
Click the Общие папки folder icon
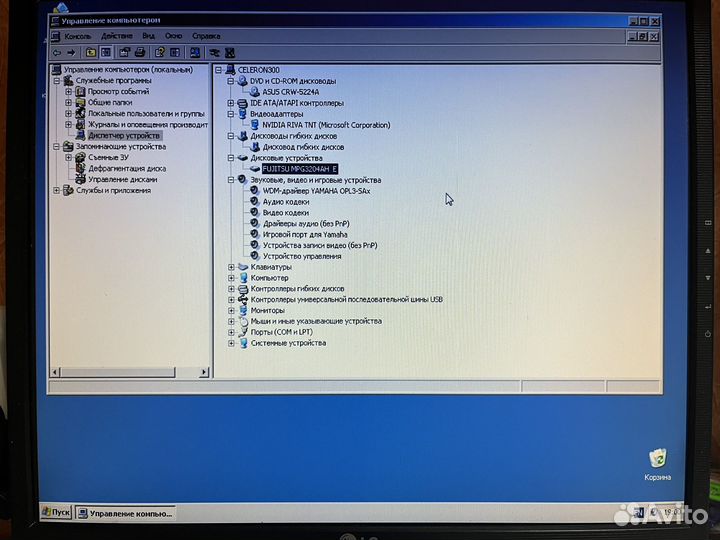80,102
